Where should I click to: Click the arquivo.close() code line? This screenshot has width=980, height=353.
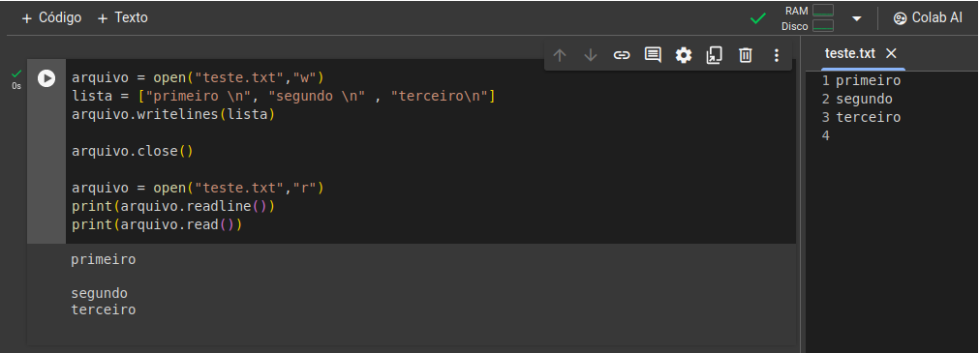[133, 151]
